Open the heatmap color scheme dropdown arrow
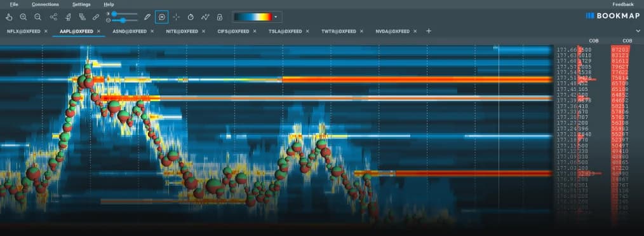This screenshot has height=236, width=644. click(x=276, y=17)
